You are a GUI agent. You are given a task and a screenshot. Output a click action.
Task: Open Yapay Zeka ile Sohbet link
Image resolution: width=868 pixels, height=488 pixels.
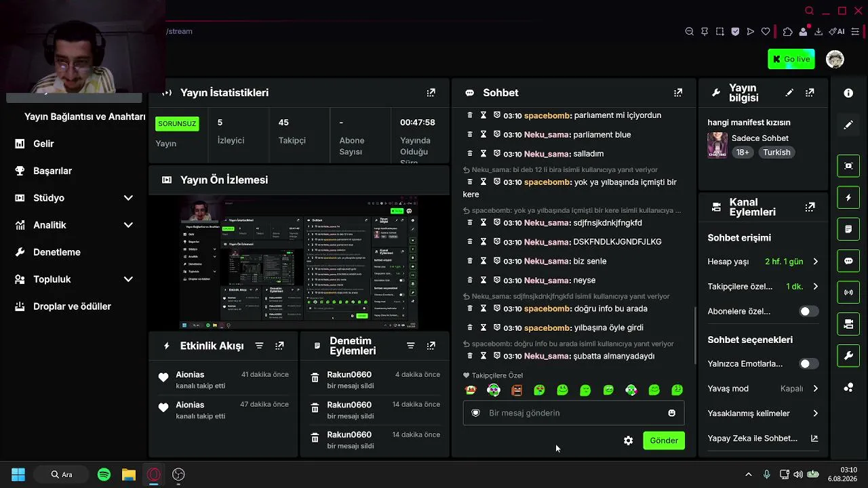[x=764, y=439]
